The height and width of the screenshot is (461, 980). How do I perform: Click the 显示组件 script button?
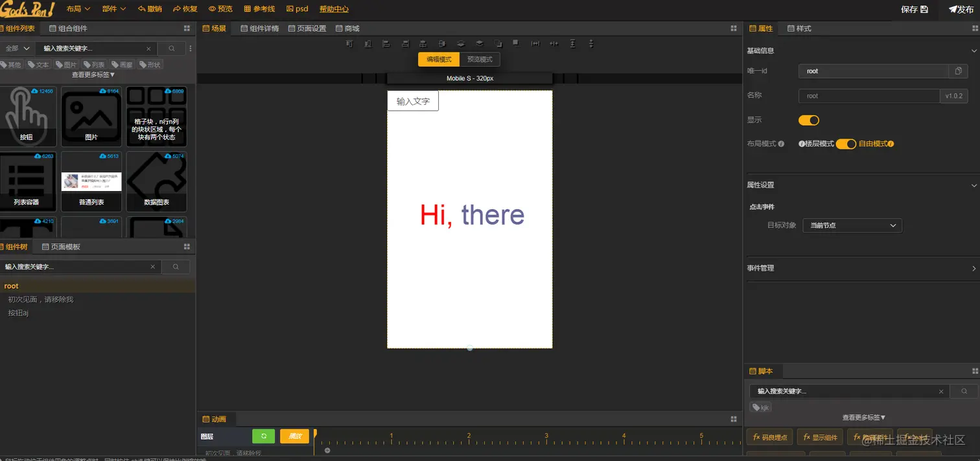click(x=821, y=437)
